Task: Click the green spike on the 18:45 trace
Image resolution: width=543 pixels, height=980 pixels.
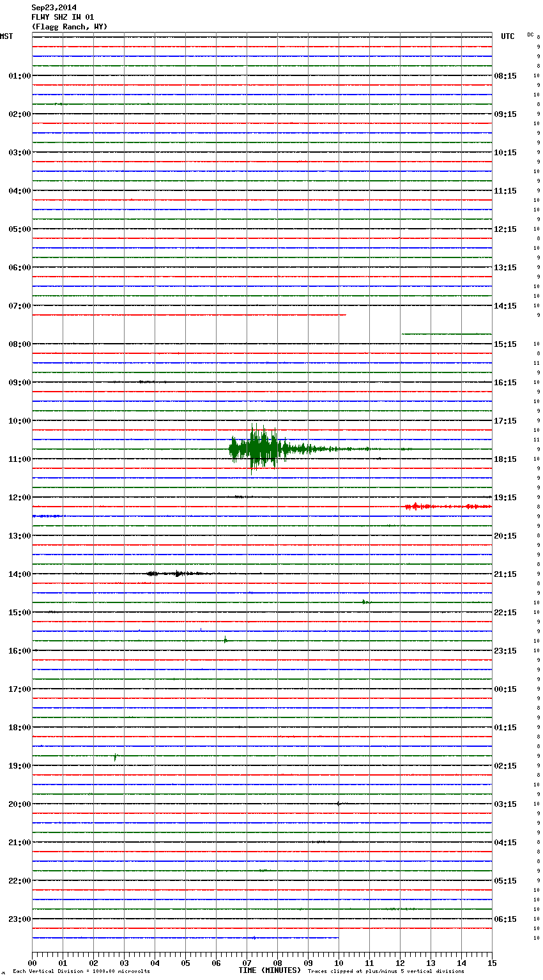Action: coord(115,757)
